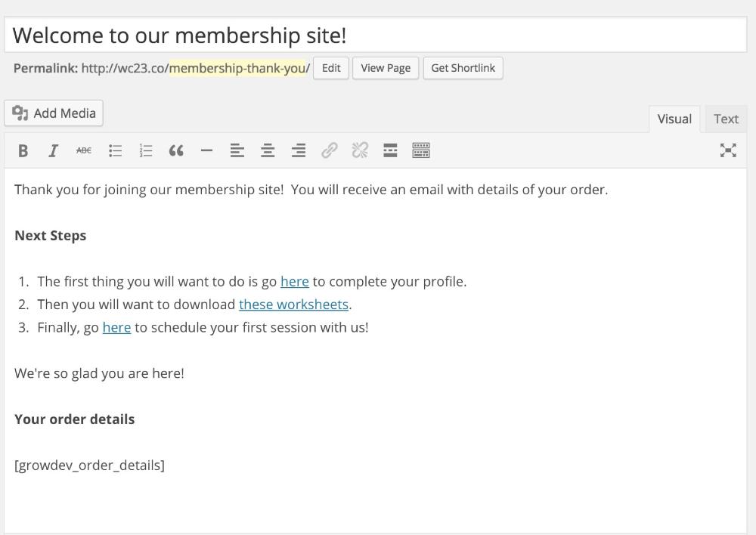Enter distraction-free fullscreen mode
Image resolution: width=756 pixels, height=535 pixels.
click(x=728, y=151)
